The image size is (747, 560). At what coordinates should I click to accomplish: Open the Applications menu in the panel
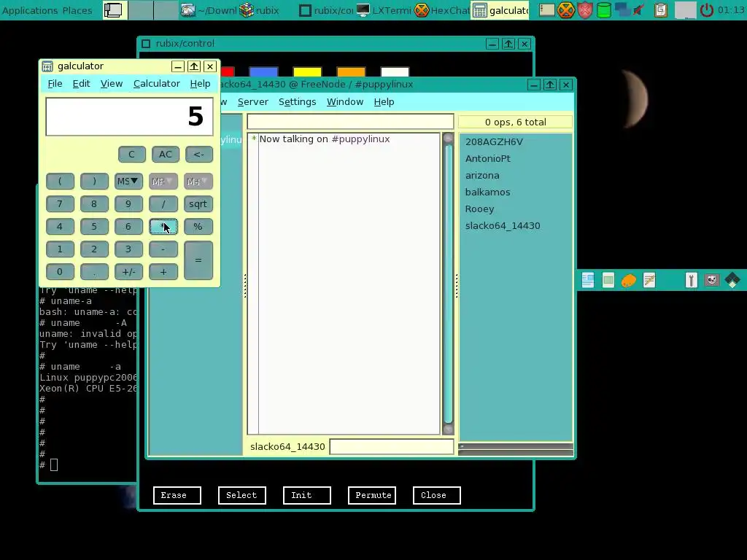coord(29,10)
